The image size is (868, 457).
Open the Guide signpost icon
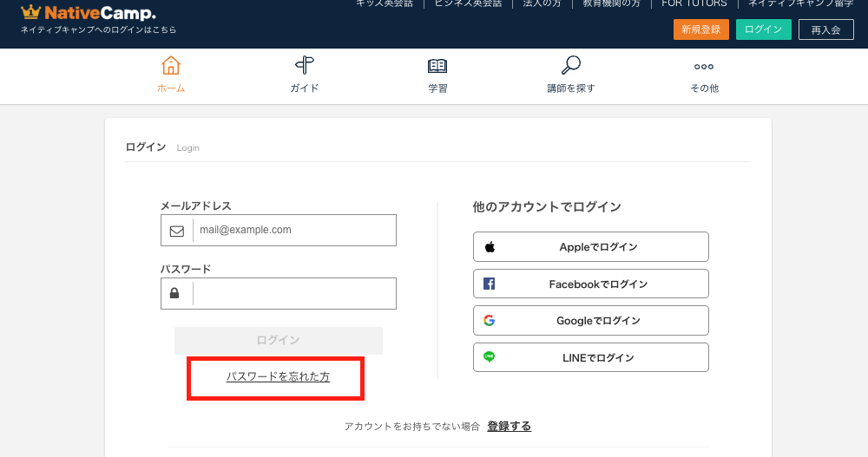[x=304, y=66]
